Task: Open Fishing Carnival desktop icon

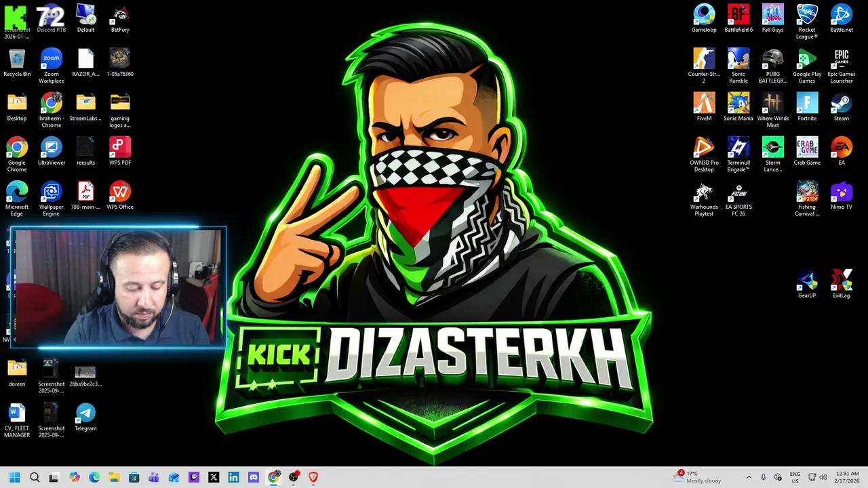Action: [807, 198]
